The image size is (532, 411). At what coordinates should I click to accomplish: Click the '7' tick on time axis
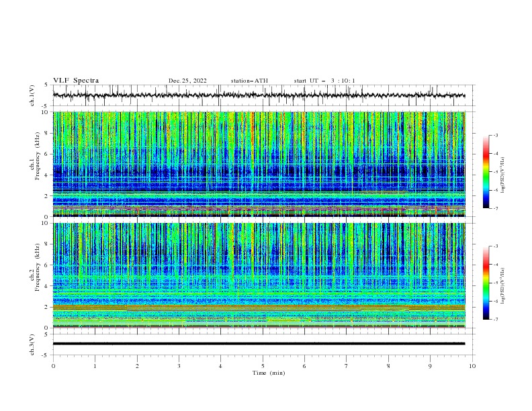pos(347,366)
